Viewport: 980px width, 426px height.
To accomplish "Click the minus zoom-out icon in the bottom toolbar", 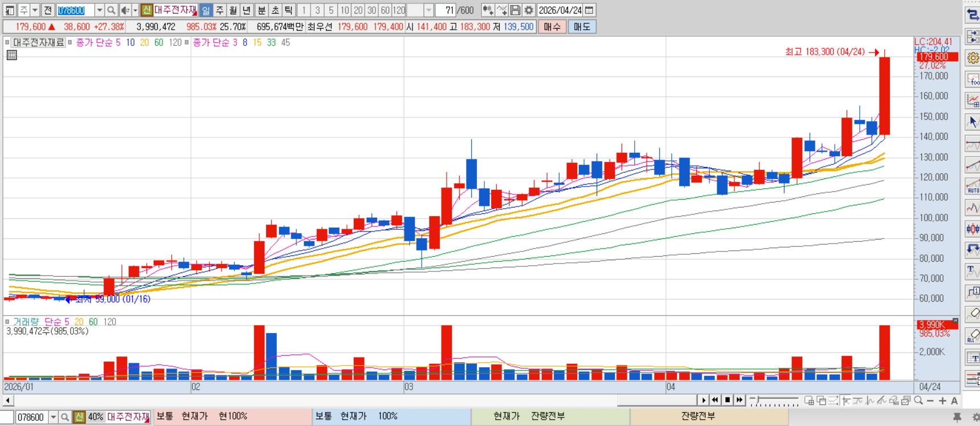I will [930, 401].
